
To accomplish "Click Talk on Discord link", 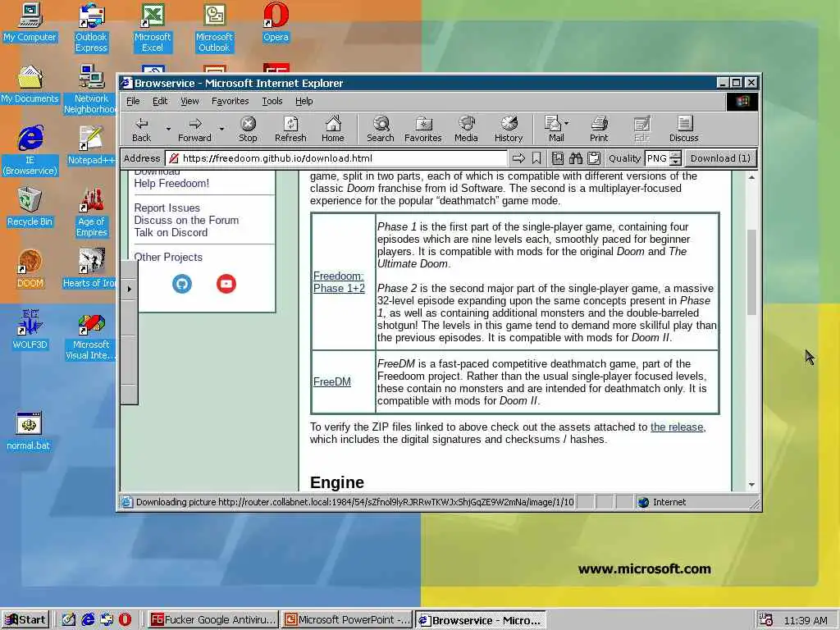I will pyautogui.click(x=171, y=232).
